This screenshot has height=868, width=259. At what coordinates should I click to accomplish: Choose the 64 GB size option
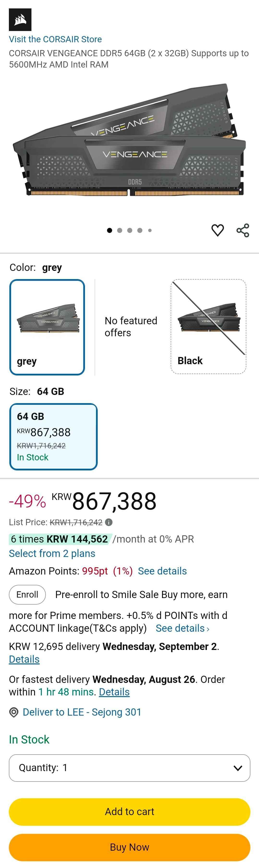(x=54, y=436)
